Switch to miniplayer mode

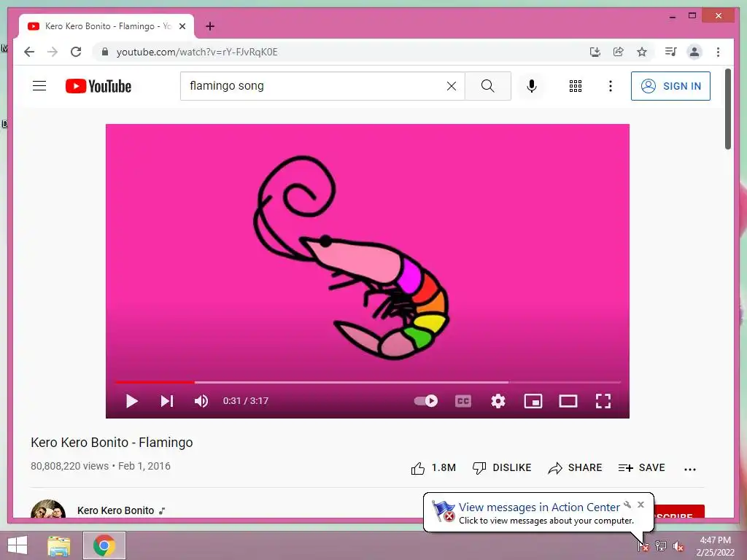533,401
